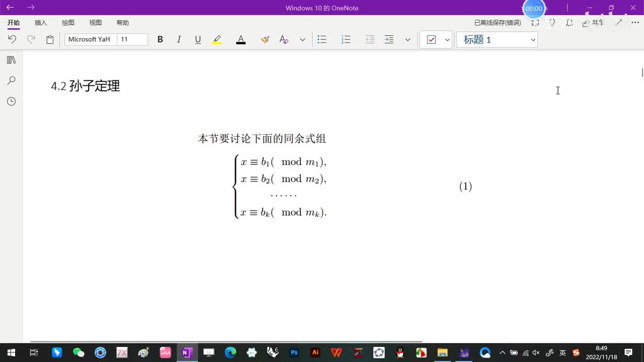Open the clipboard paste icon
The height and width of the screenshot is (362, 644).
(50, 39)
